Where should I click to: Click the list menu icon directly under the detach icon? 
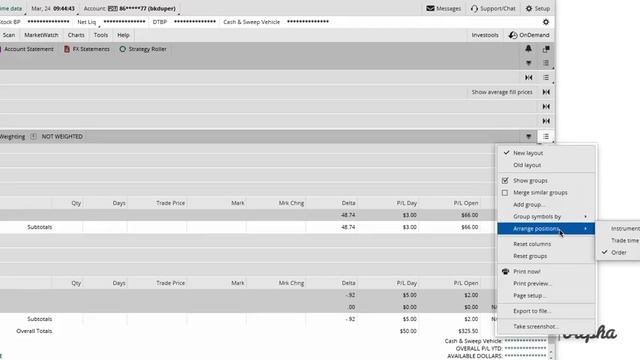(546, 63)
